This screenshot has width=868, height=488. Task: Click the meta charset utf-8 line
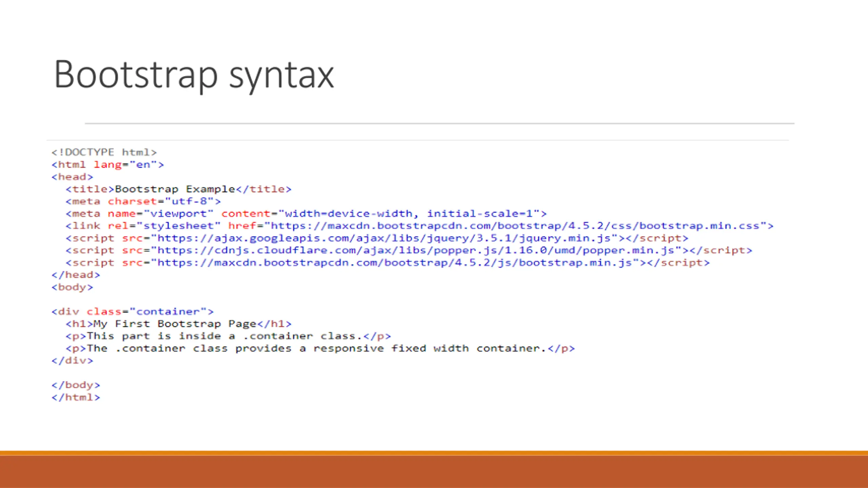click(x=143, y=201)
